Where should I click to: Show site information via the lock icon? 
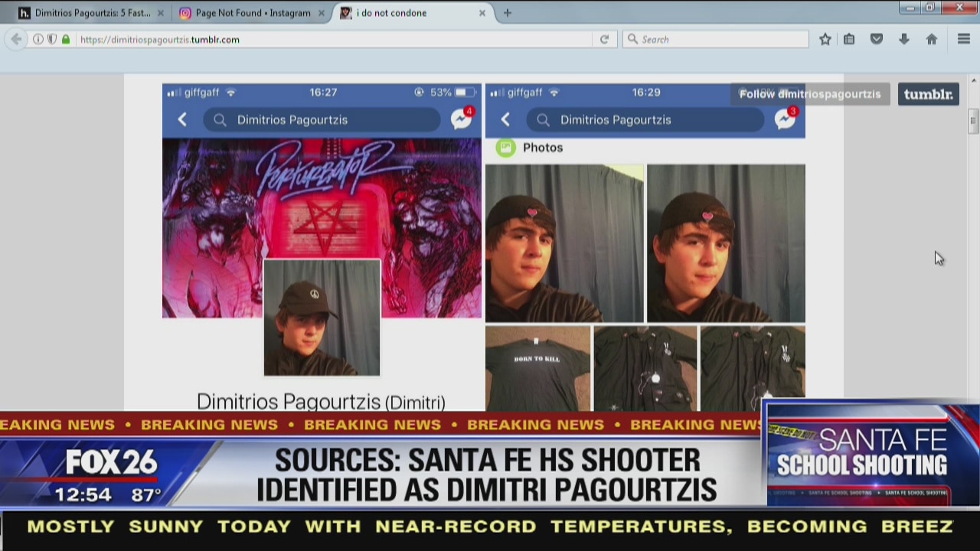[x=66, y=39]
